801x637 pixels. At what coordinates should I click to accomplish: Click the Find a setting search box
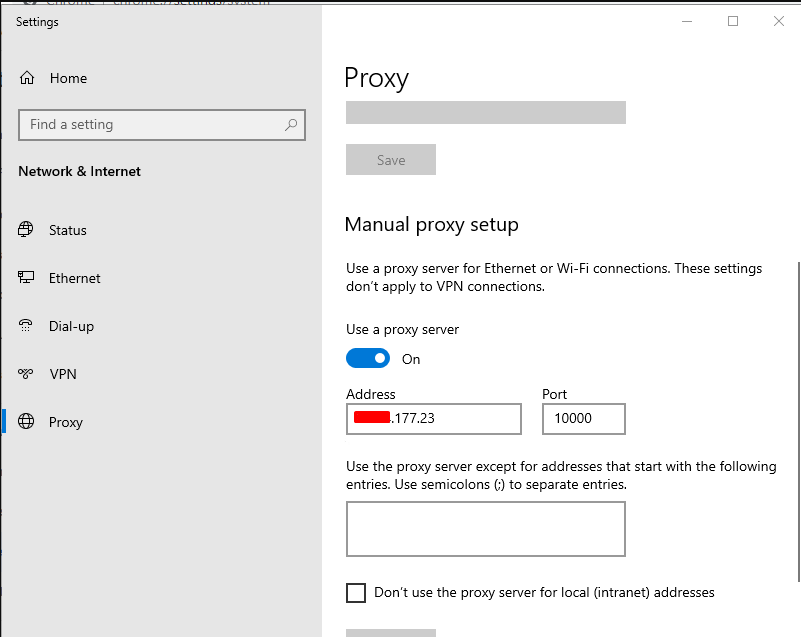[x=162, y=125]
